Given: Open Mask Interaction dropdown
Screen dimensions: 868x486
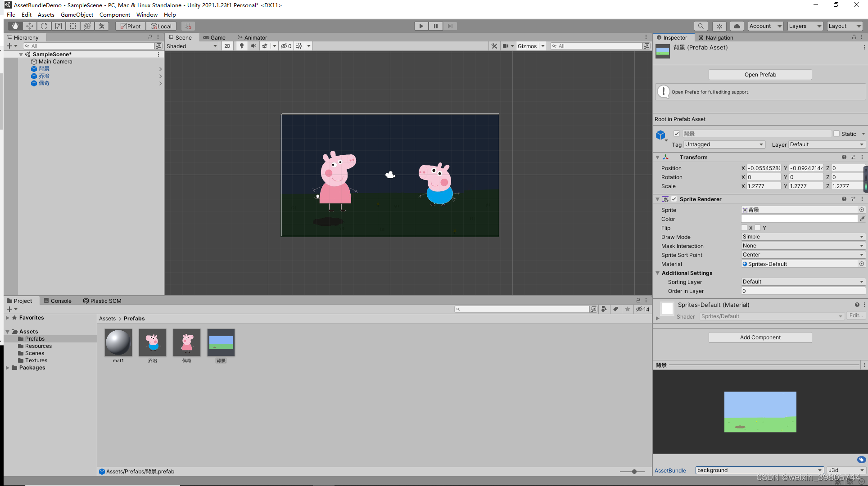Looking at the screenshot, I should click(803, 246).
